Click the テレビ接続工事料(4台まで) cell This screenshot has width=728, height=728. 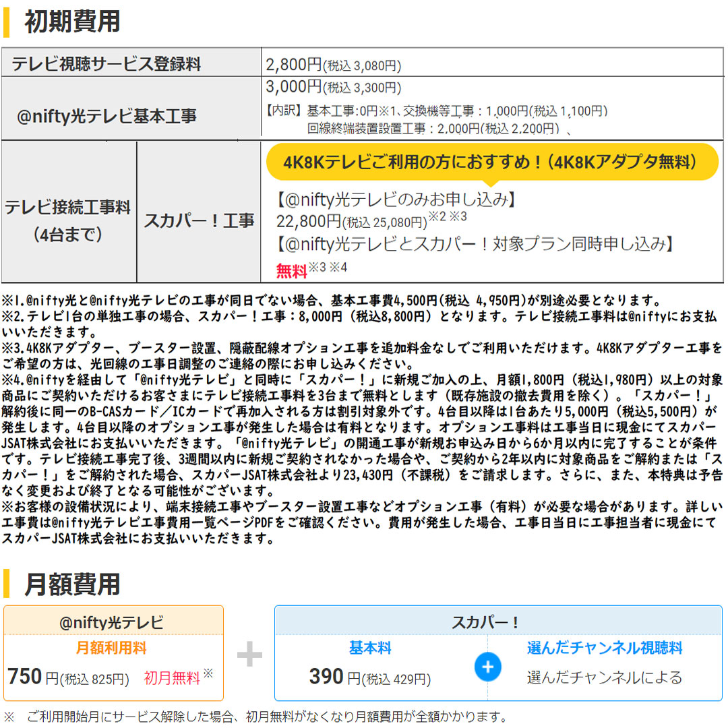click(69, 212)
